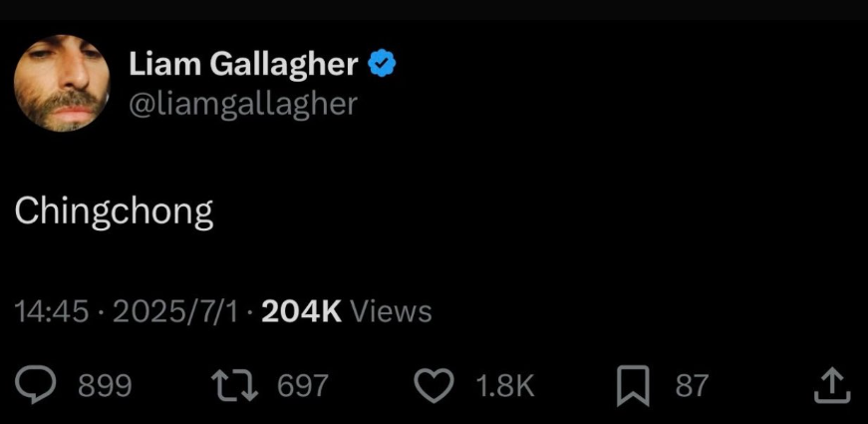Open the share upload icon
Viewport: 868px width, 424px height.
point(832,386)
